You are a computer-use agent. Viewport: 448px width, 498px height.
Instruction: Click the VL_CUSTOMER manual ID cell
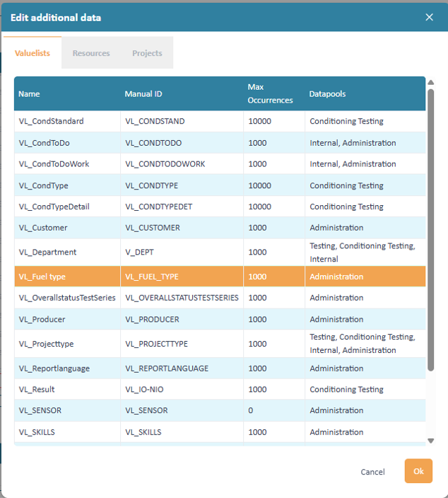click(182, 228)
